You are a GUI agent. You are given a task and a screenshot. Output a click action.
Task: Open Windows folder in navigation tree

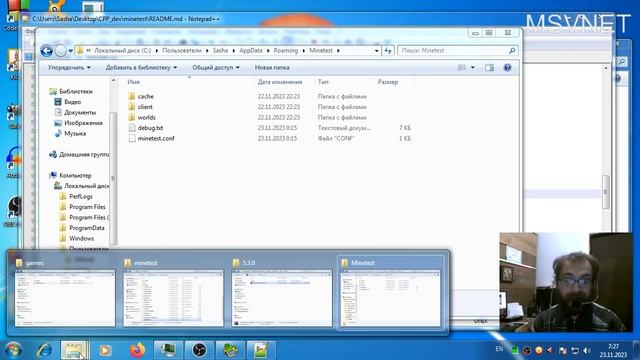81,239
